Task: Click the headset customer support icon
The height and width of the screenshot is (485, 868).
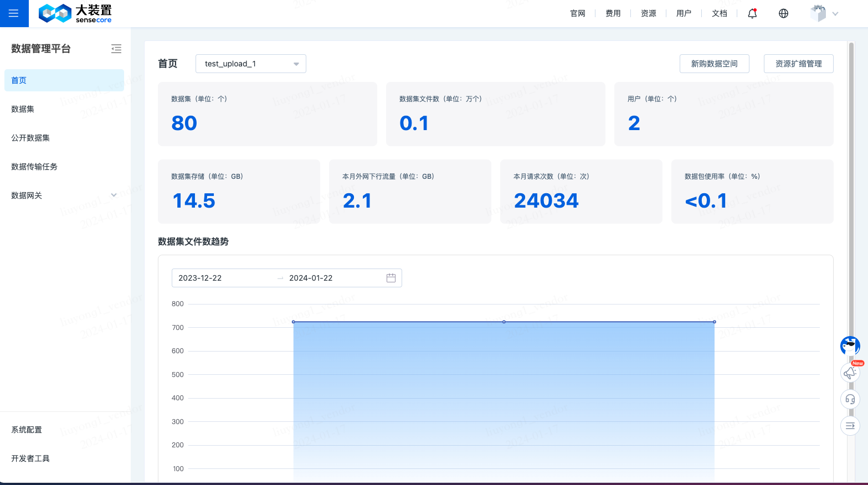Action: [850, 399]
